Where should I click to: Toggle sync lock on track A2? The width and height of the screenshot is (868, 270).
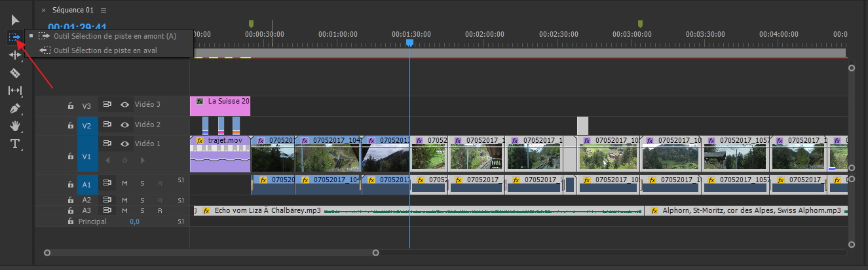[x=107, y=201]
